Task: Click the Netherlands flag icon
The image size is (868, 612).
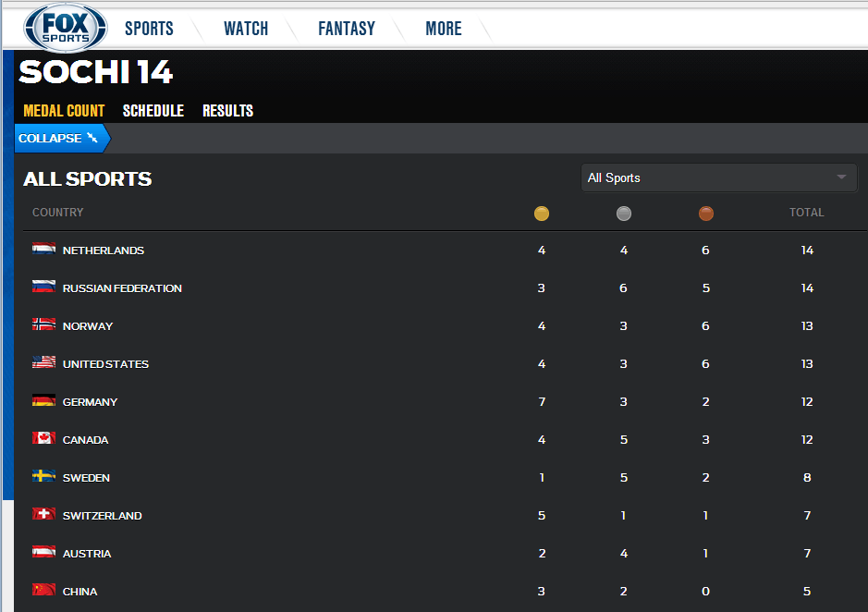Action: (43, 249)
